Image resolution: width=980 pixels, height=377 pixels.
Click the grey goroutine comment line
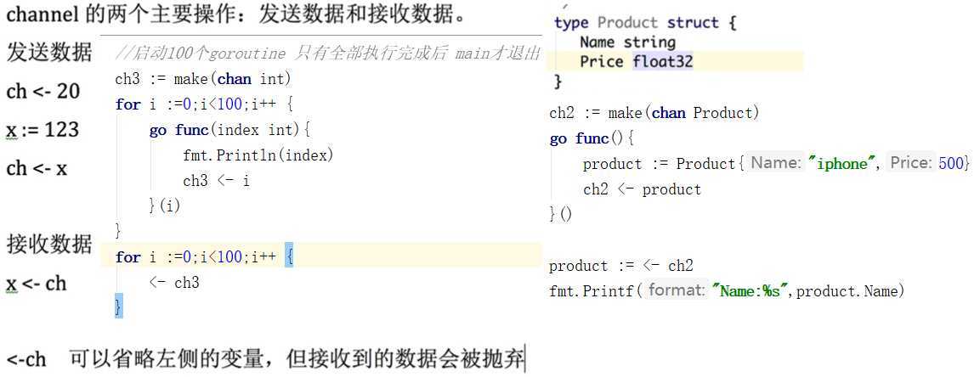pyautogui.click(x=327, y=53)
